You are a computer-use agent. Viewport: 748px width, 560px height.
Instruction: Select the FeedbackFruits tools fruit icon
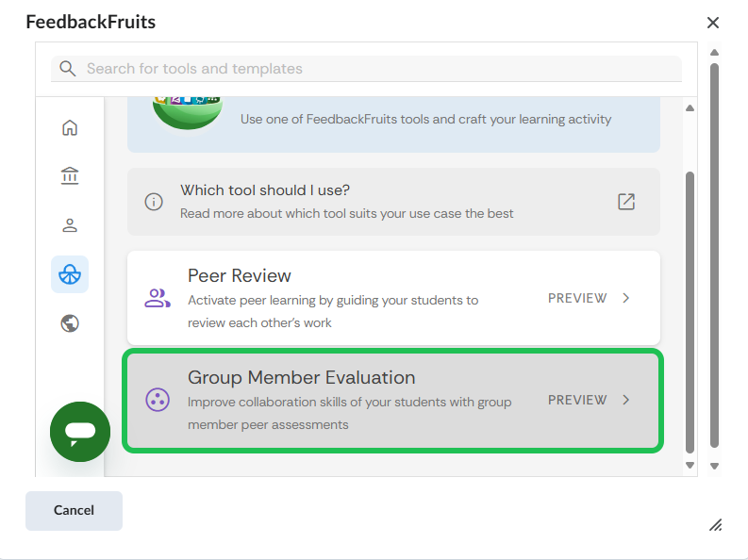70,274
